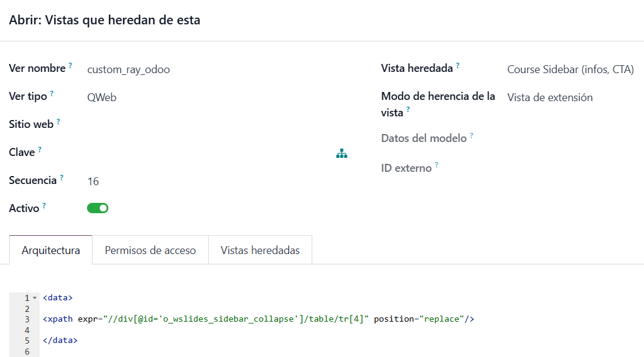Click the Sitio web help question mark
The height and width of the screenshot is (357, 644).
[58, 121]
